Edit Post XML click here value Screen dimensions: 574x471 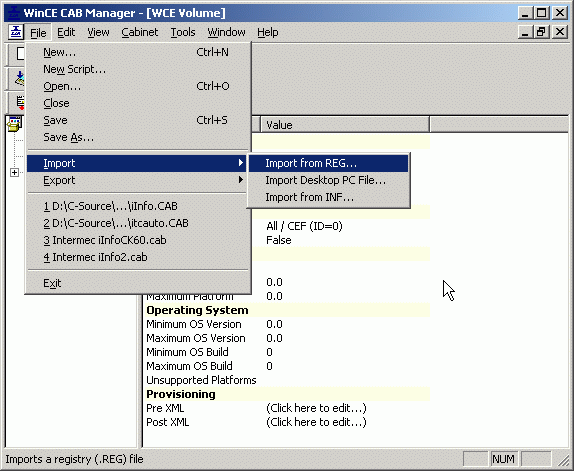[x=316, y=422]
